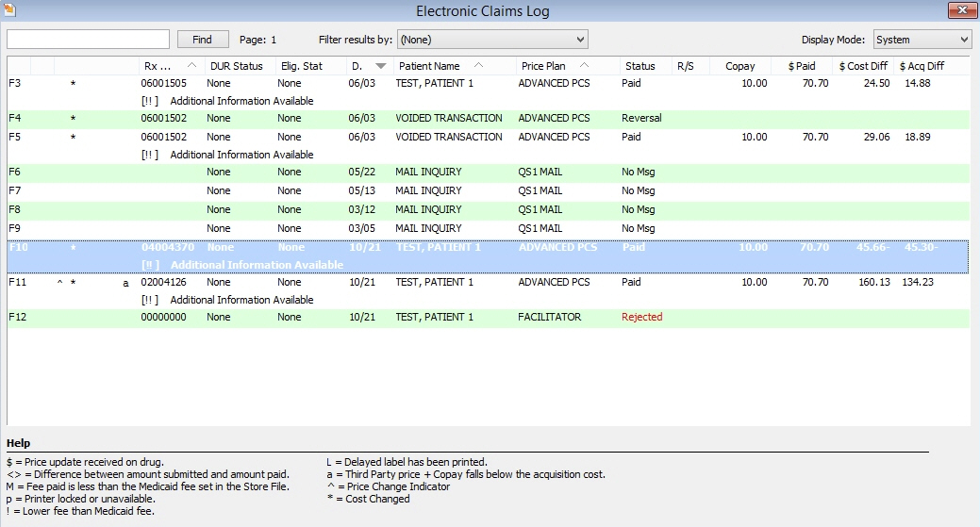
Task: Click the 29.06 cost diff value
Action: [876, 137]
